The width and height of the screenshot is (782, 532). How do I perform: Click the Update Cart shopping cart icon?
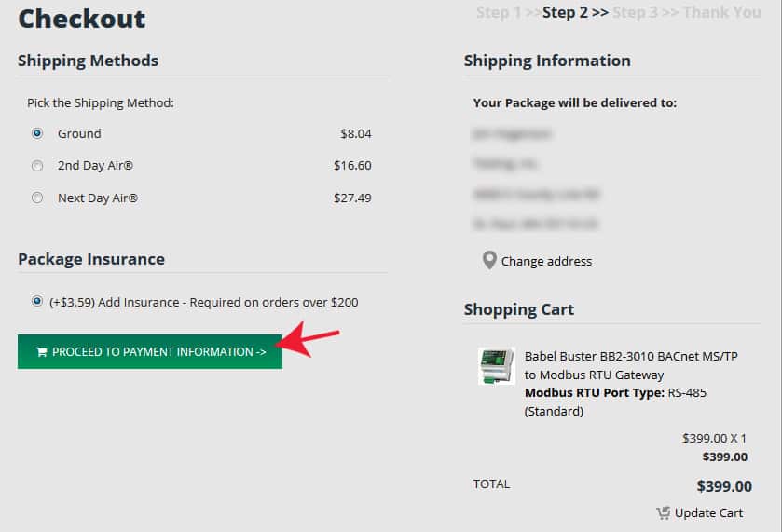coord(663,513)
